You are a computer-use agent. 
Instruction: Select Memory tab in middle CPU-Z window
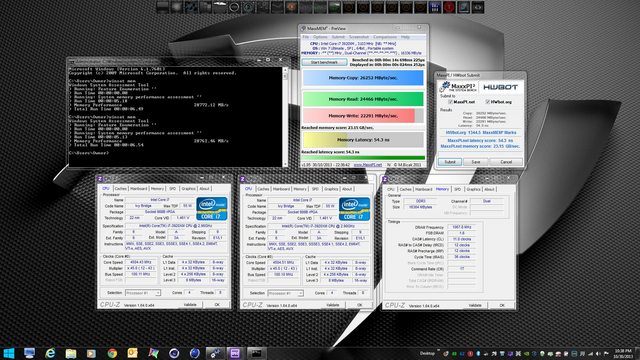click(300, 189)
